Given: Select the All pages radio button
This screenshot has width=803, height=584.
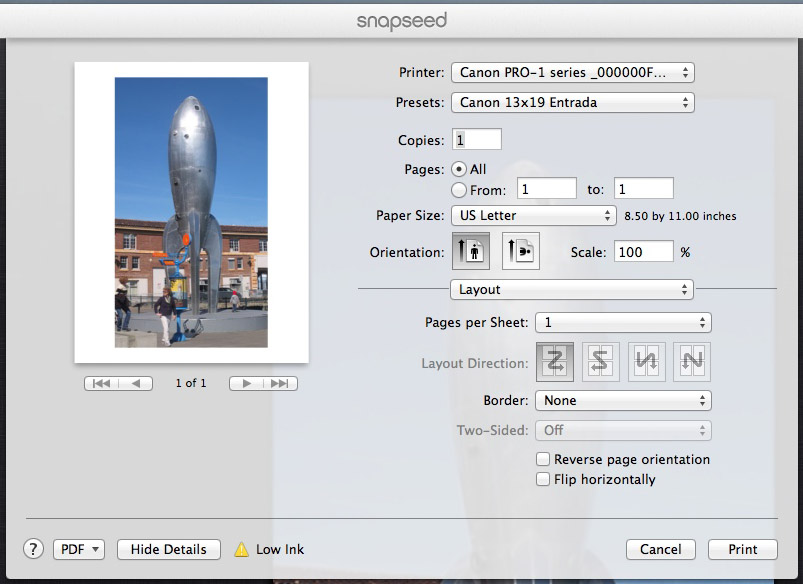Looking at the screenshot, I should [459, 169].
